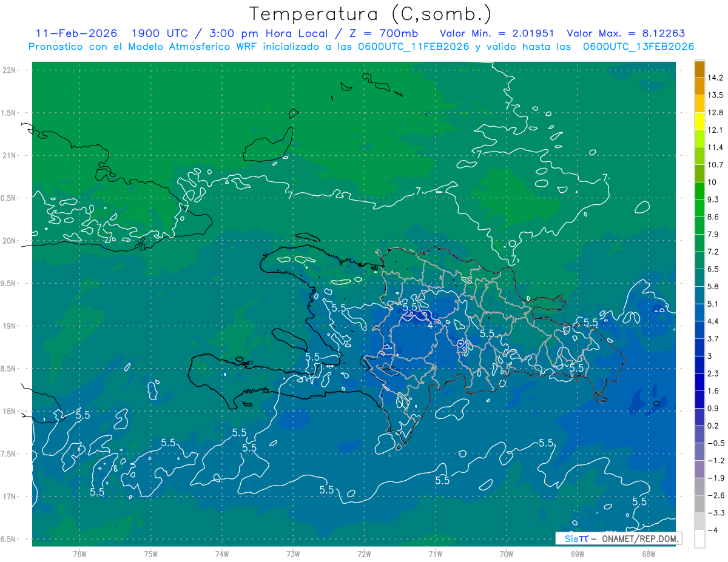Click the '72W' longitude axis label
728x562 pixels.
click(364, 554)
